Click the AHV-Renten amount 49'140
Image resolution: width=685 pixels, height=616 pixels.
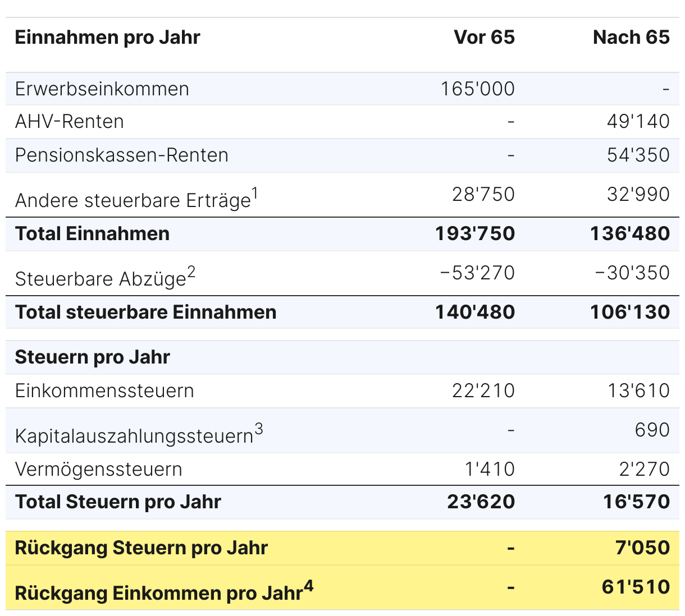click(638, 121)
